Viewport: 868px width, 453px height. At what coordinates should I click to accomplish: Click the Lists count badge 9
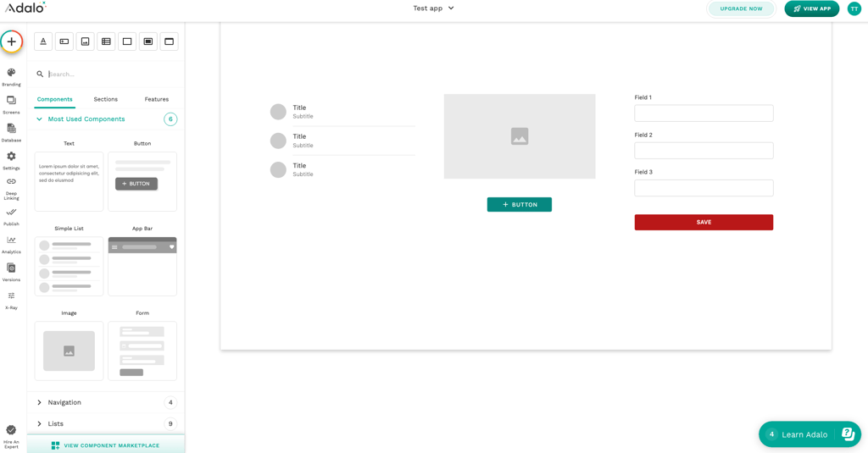(x=170, y=423)
